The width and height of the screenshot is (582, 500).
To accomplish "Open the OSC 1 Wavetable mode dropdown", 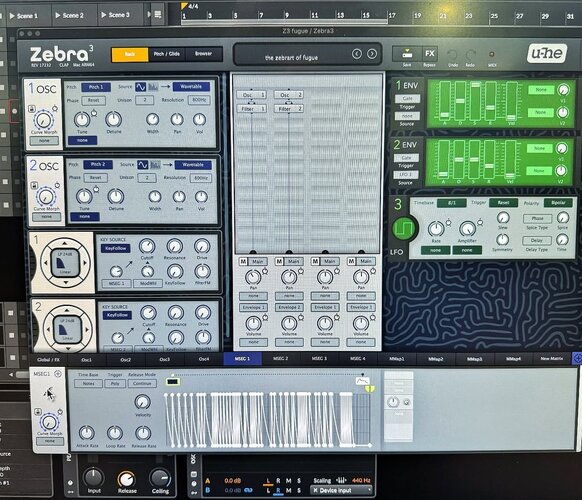I will (191, 87).
